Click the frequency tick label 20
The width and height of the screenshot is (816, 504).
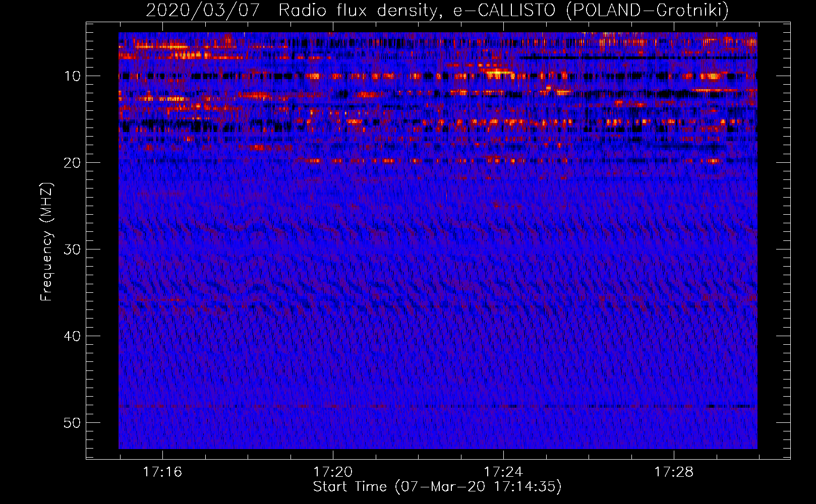pyautogui.click(x=73, y=163)
